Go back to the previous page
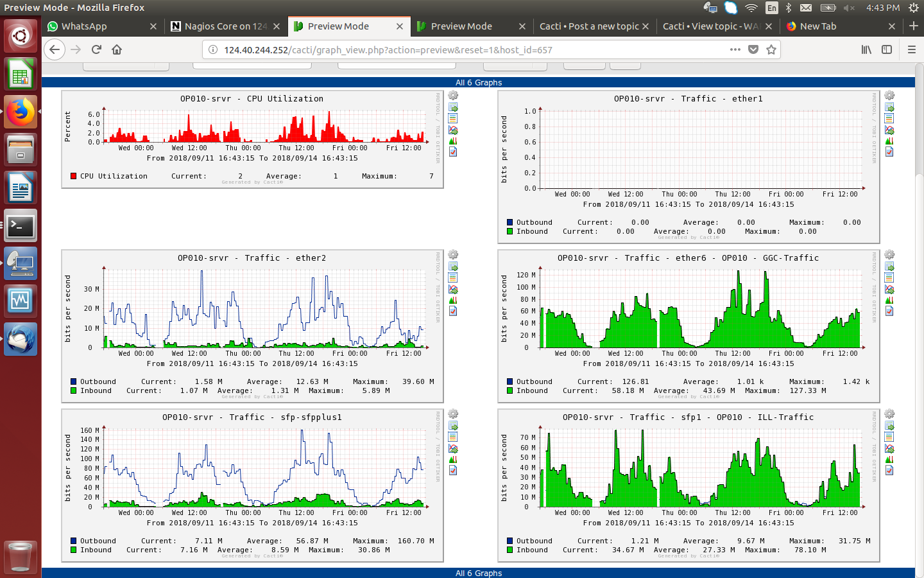 55,49
